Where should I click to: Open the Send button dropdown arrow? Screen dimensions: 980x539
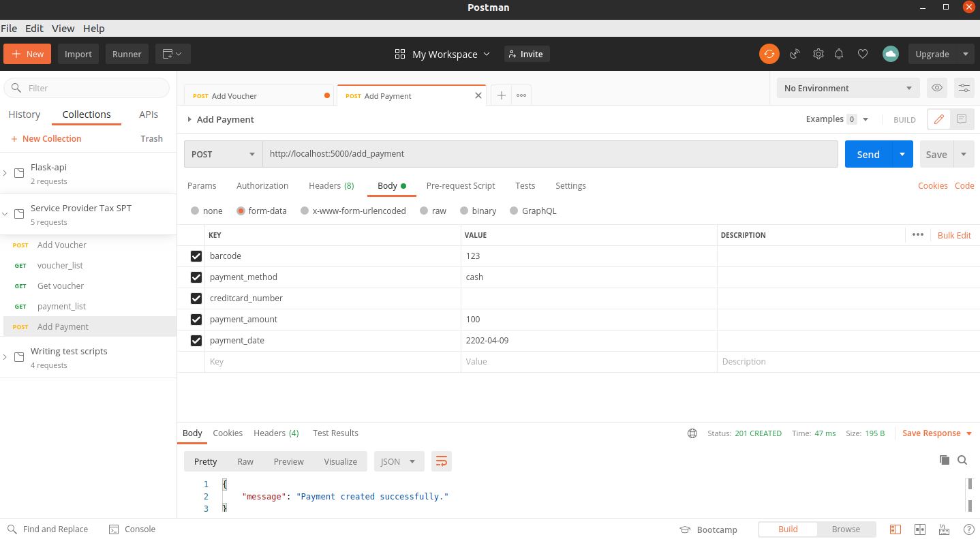coord(902,154)
